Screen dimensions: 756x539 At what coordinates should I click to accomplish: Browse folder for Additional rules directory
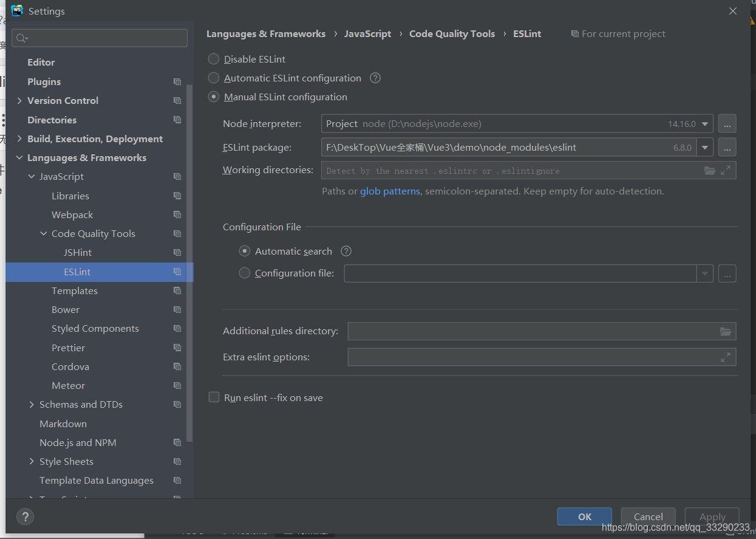726,331
